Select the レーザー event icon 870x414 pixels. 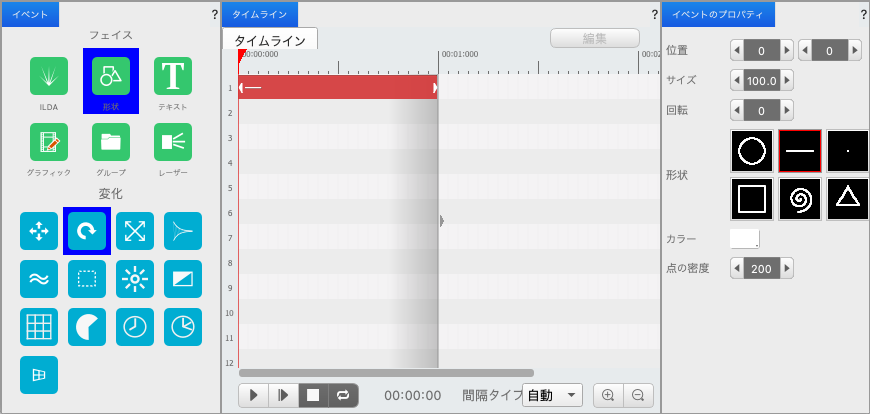pyautogui.click(x=173, y=142)
